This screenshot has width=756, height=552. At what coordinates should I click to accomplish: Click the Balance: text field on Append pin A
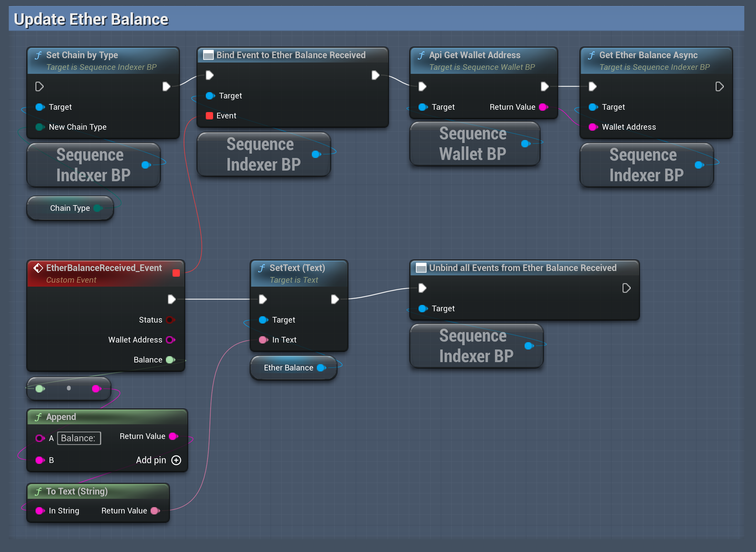[x=79, y=438]
